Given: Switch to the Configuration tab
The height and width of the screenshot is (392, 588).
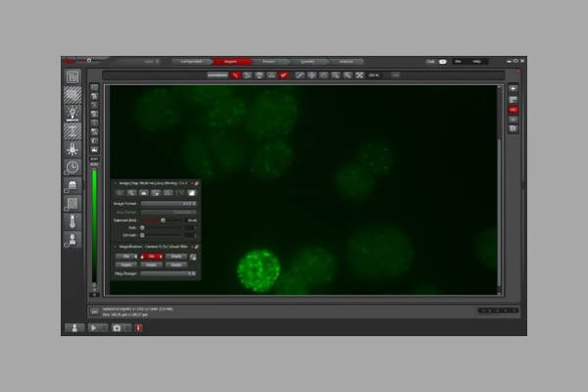Looking at the screenshot, I should coord(191,61).
